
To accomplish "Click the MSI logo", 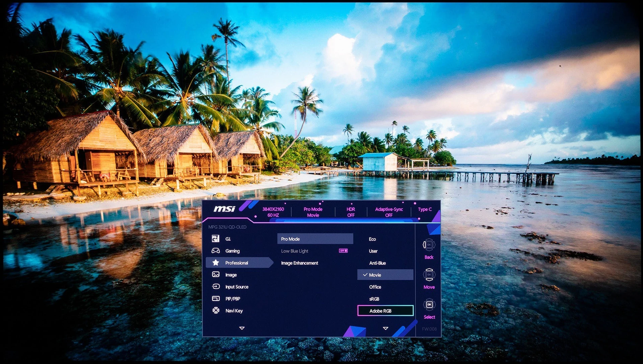I will (224, 209).
